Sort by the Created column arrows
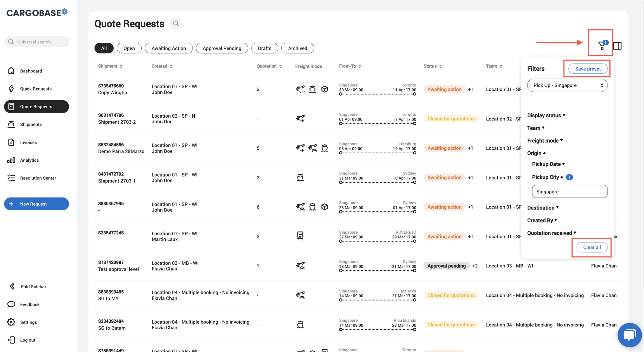 pyautogui.click(x=171, y=66)
